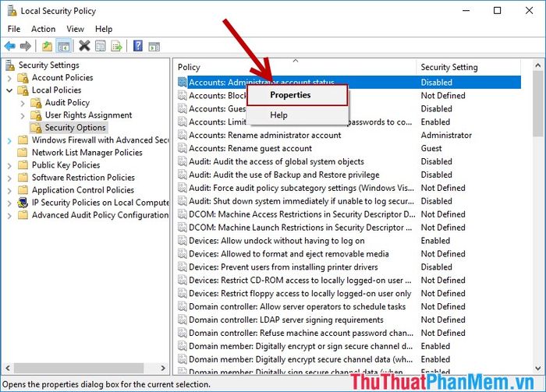The image size is (546, 392).
Task: Click the 'Administrator' security setting value
Action: pos(446,135)
